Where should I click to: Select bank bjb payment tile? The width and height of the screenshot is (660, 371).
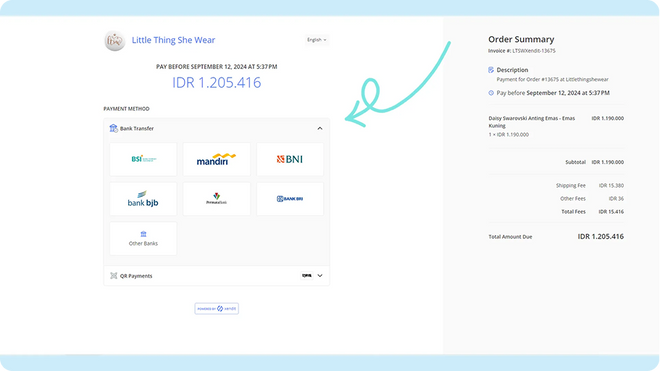(143, 199)
